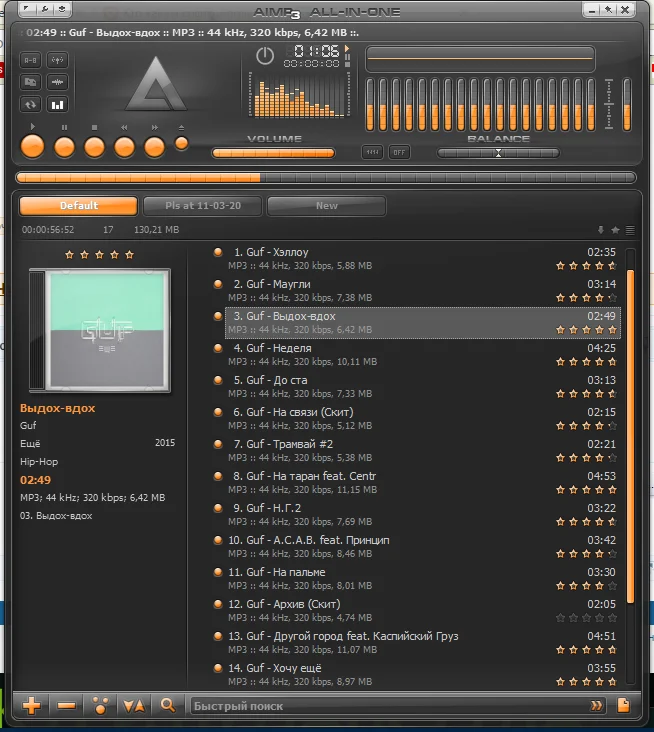Toggle the A-B repeat section button

30,60
